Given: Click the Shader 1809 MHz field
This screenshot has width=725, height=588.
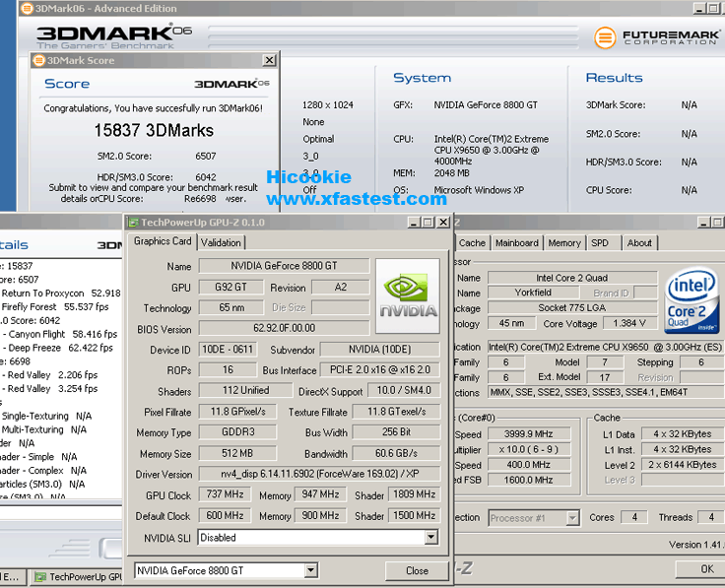Looking at the screenshot, I should point(415,494).
